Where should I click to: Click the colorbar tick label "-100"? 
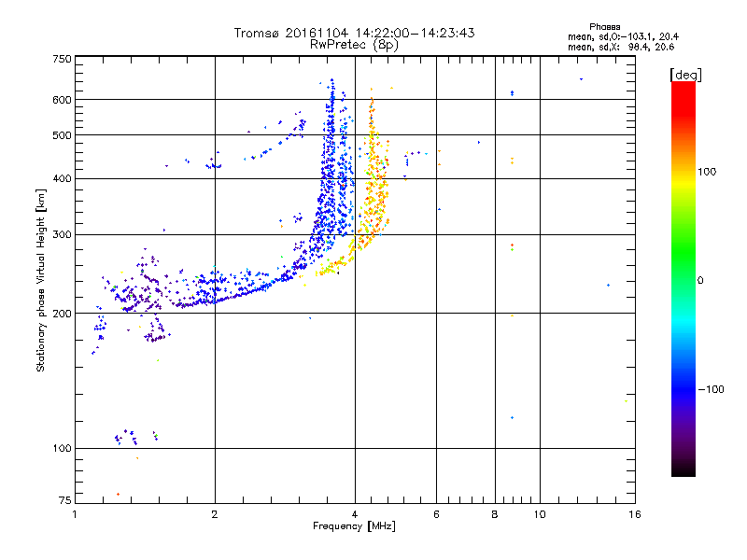(711, 389)
